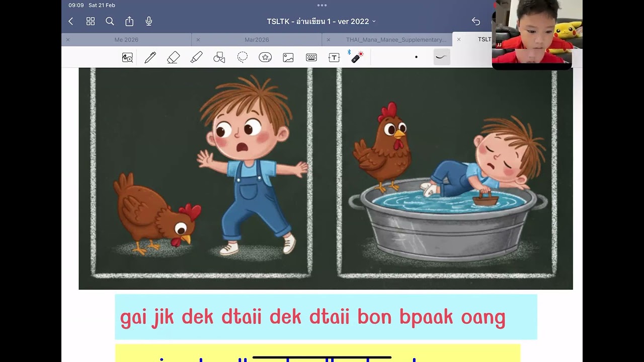Viewport: 644px width, 362px height.
Task: Close the Me 2026 tab
Action: tap(68, 39)
